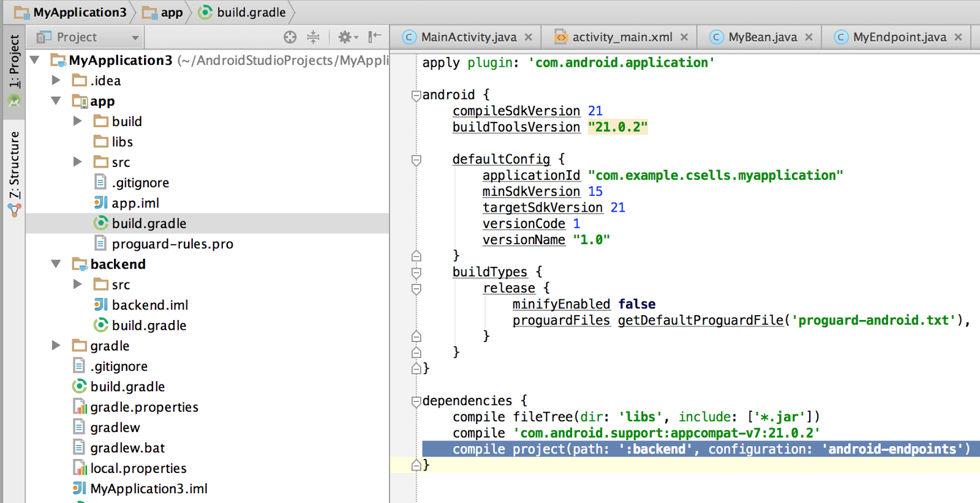Fold the release block in the gutter
Viewport: 980px width, 503px height.
point(417,288)
